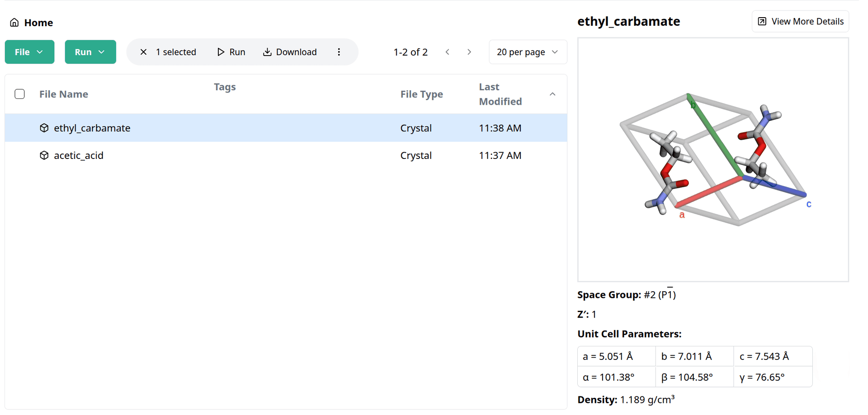Run the selected file from the selection bar
The height and width of the screenshot is (415, 868).
click(231, 52)
